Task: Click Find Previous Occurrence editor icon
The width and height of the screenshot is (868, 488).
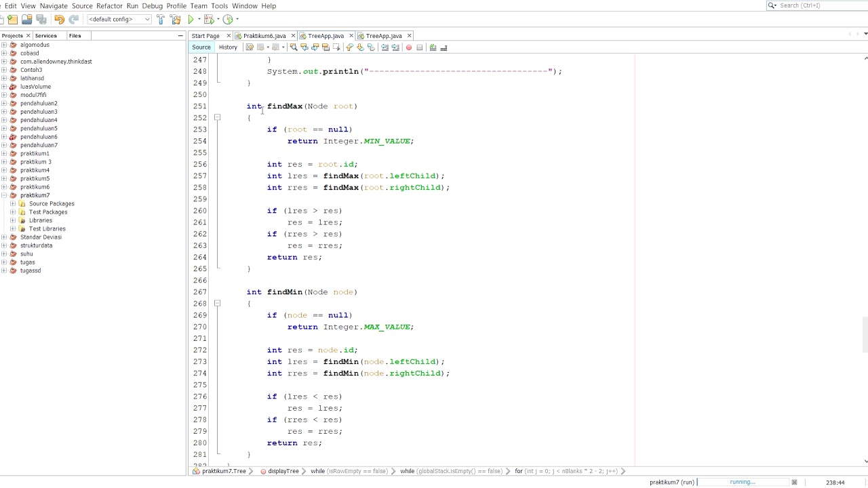Action: [304, 47]
